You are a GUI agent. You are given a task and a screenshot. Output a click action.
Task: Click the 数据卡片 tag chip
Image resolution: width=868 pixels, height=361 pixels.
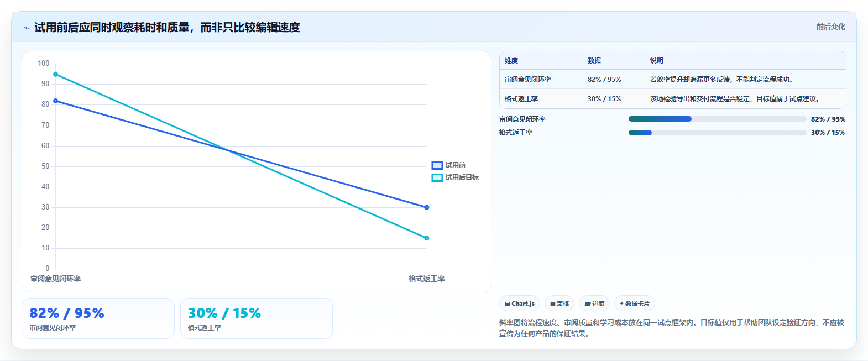pos(635,304)
